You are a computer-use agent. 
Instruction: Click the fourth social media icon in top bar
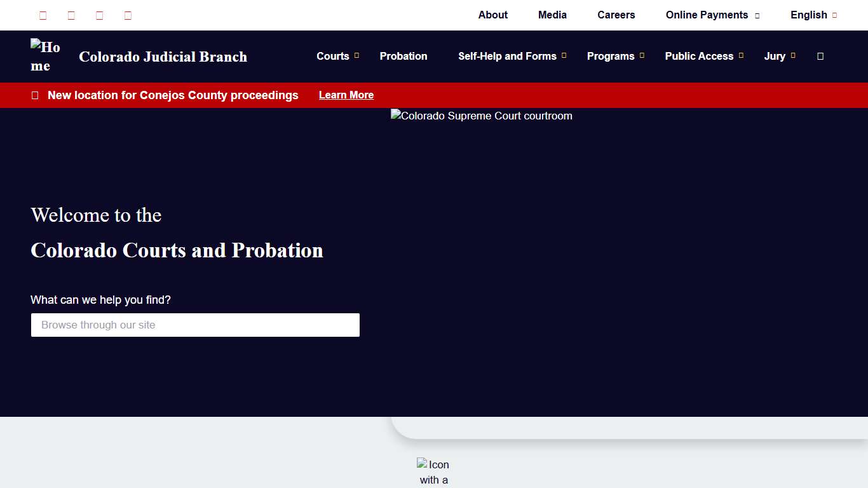click(128, 15)
